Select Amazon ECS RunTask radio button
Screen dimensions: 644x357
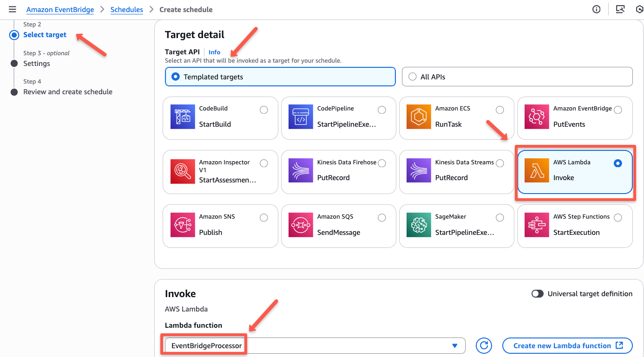click(x=500, y=110)
